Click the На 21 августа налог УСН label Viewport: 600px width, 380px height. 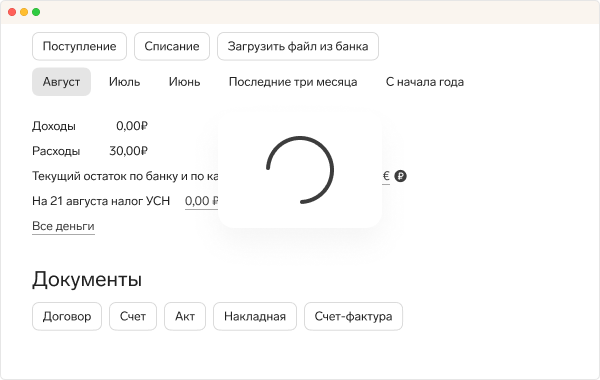click(101, 201)
